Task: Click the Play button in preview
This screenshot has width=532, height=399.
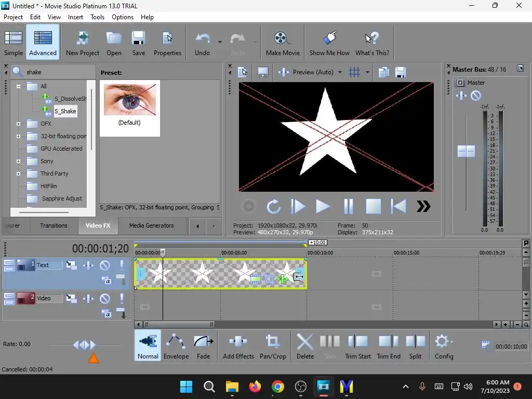Action: (323, 206)
